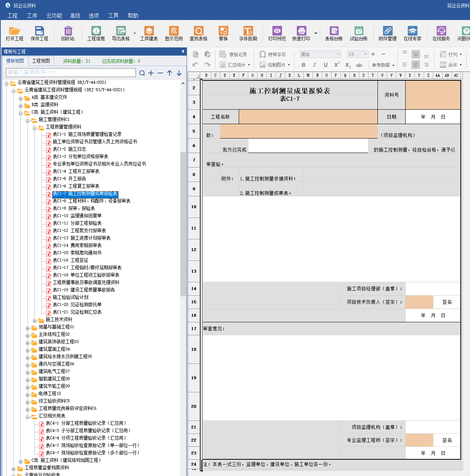
Task: Toggle vertical middle alignment
Action: point(416,54)
